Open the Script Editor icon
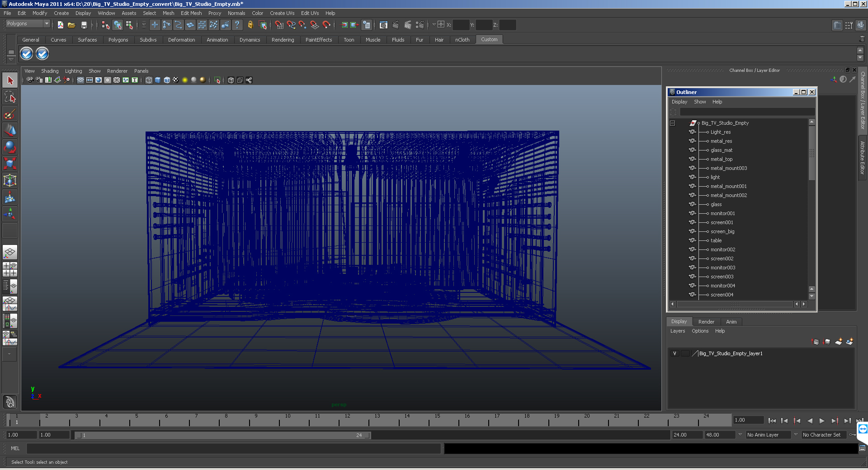868x470 pixels. point(862,448)
